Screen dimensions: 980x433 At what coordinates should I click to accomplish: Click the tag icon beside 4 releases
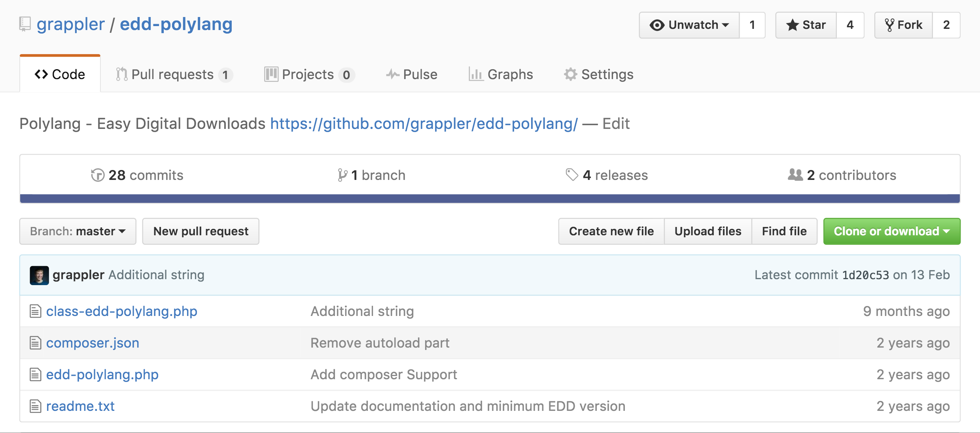572,175
